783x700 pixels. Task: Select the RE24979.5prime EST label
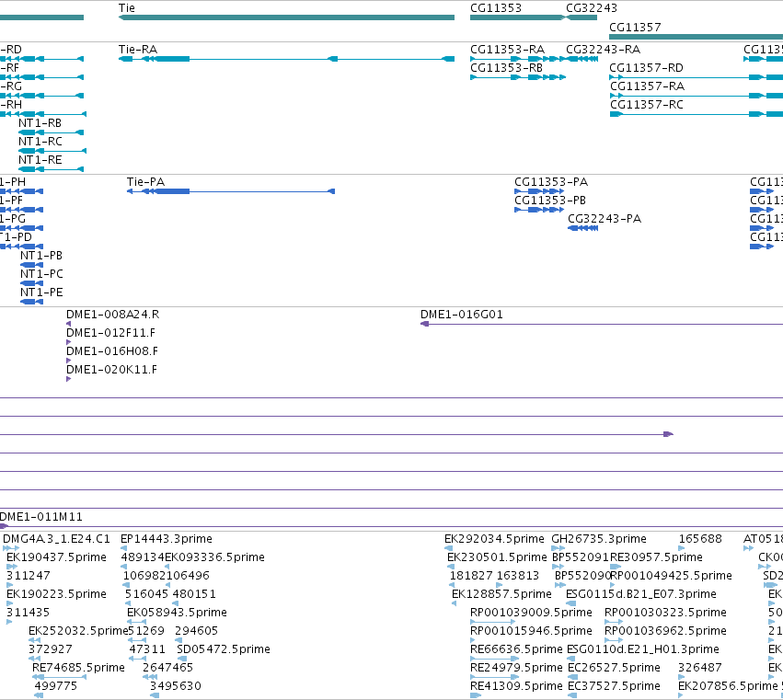(x=516, y=668)
